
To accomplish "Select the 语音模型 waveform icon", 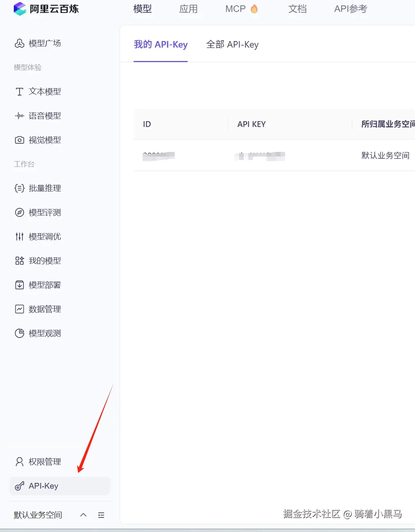I will 20,116.
